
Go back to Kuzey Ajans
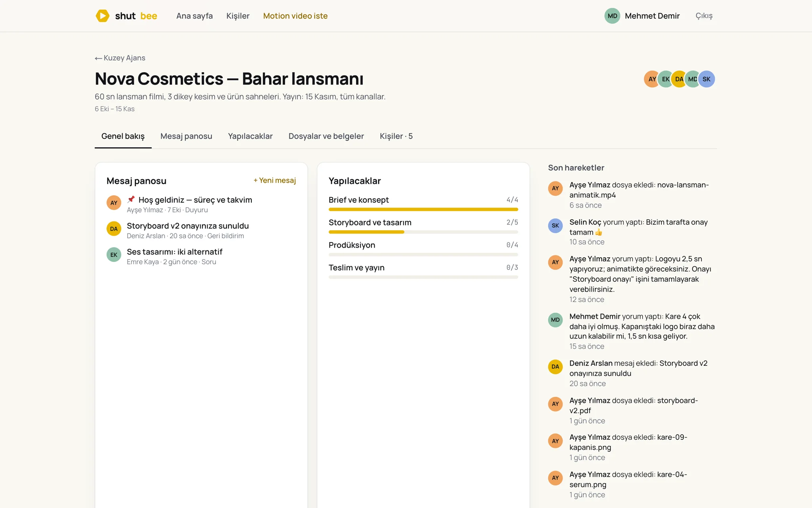120,58
